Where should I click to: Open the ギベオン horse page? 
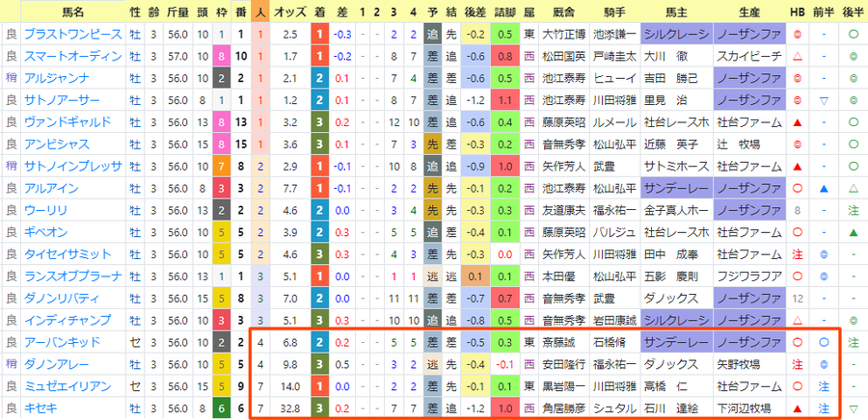pyautogui.click(x=45, y=233)
